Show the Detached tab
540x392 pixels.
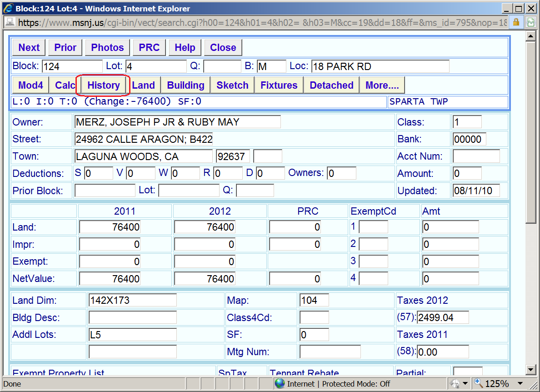coord(332,85)
